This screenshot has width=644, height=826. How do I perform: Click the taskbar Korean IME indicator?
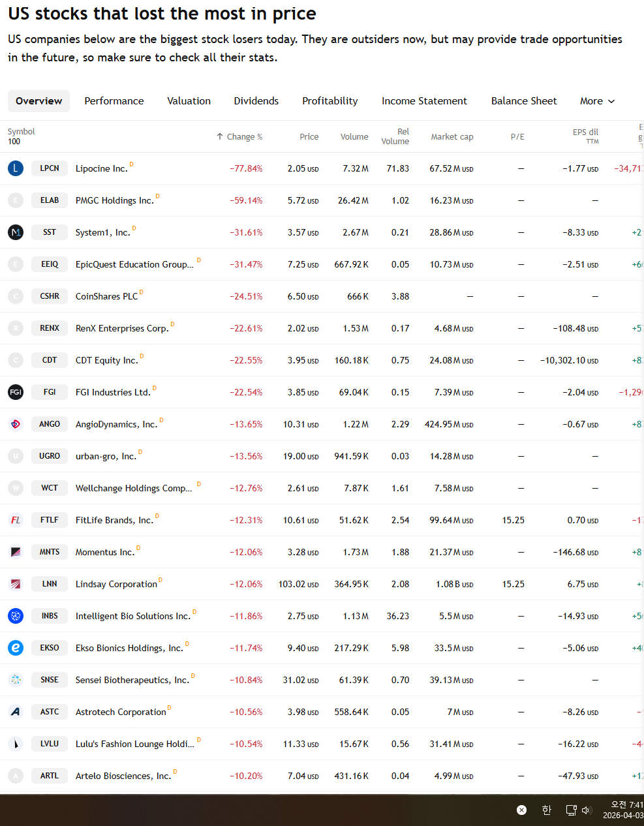pyautogui.click(x=547, y=810)
